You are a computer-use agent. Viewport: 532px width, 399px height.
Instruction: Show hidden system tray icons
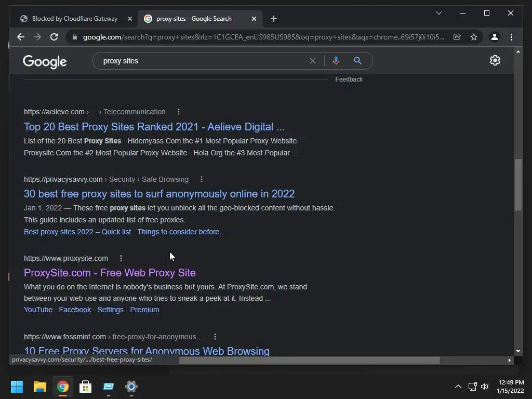tap(458, 387)
